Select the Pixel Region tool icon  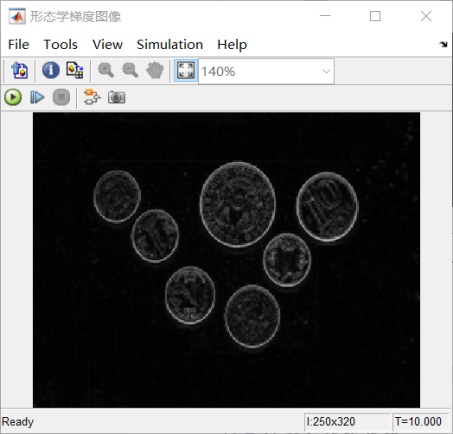(74, 70)
